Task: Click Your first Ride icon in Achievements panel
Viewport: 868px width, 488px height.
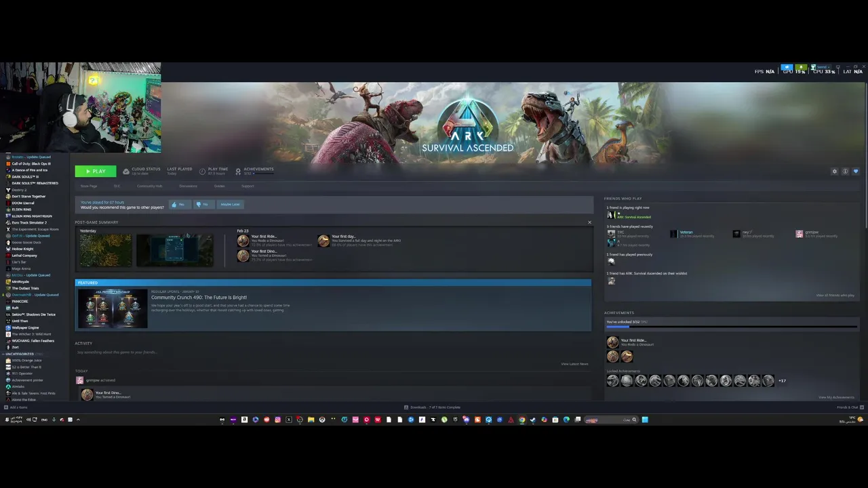Action: (613, 342)
